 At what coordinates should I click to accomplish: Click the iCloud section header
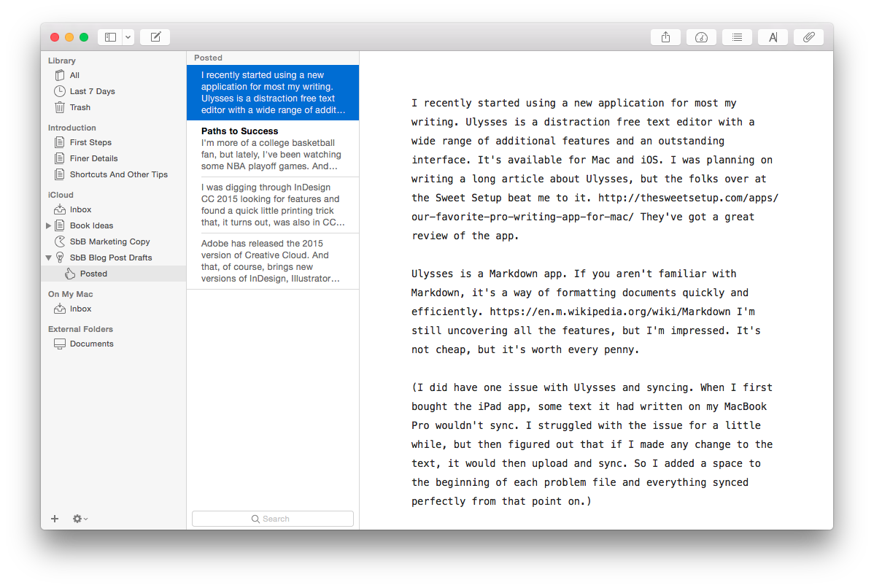pos(61,195)
